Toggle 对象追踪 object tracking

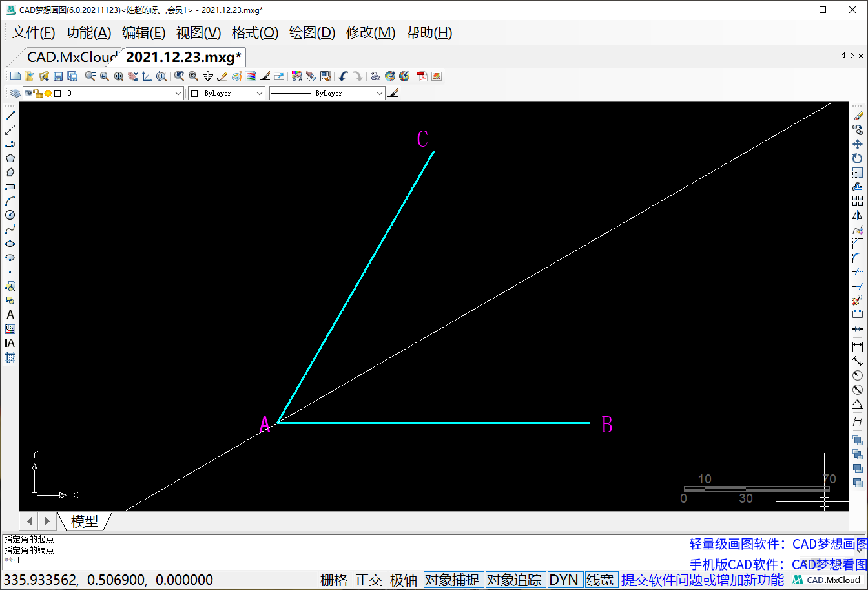coord(514,580)
